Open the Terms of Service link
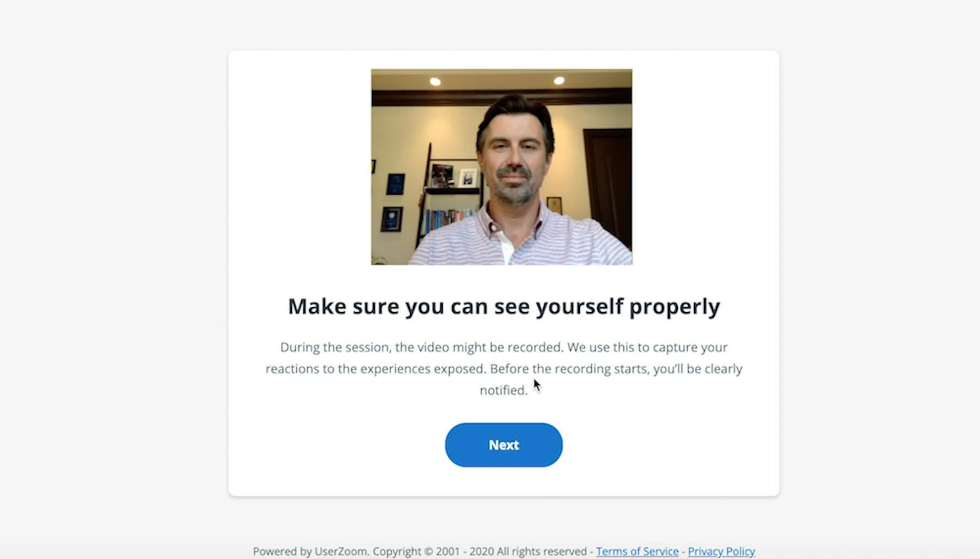The width and height of the screenshot is (980, 559). point(637,551)
